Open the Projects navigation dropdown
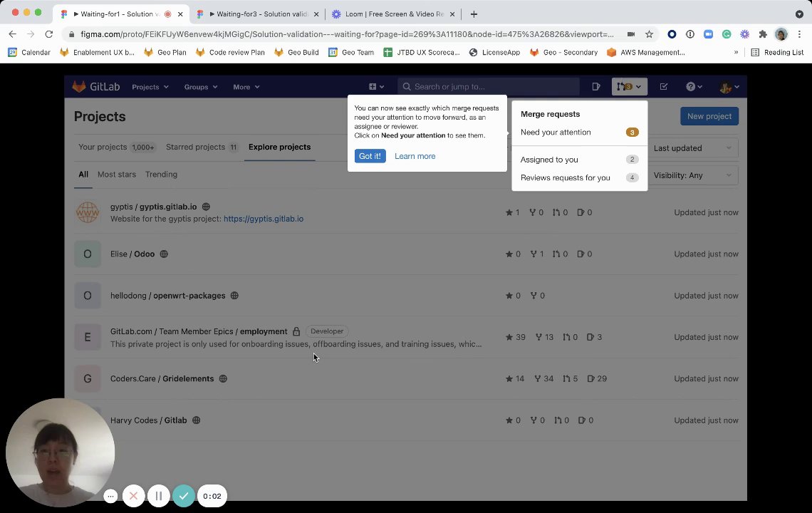 click(150, 87)
